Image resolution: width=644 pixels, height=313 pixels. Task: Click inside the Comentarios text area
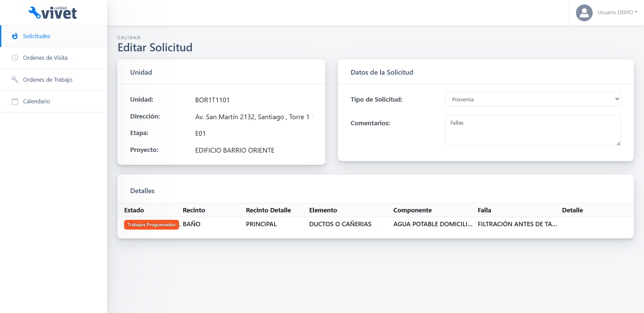tap(533, 130)
